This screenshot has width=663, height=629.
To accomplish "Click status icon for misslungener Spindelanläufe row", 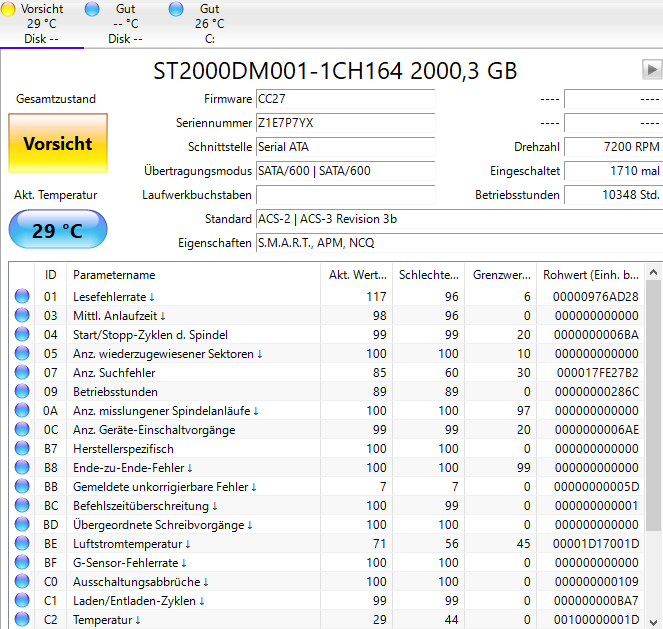I will point(22,410).
